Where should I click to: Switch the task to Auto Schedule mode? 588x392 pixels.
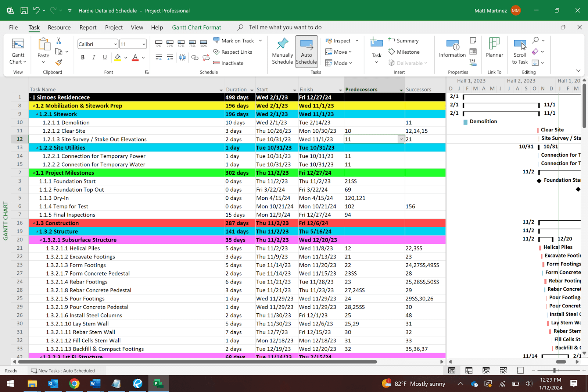coord(306,51)
